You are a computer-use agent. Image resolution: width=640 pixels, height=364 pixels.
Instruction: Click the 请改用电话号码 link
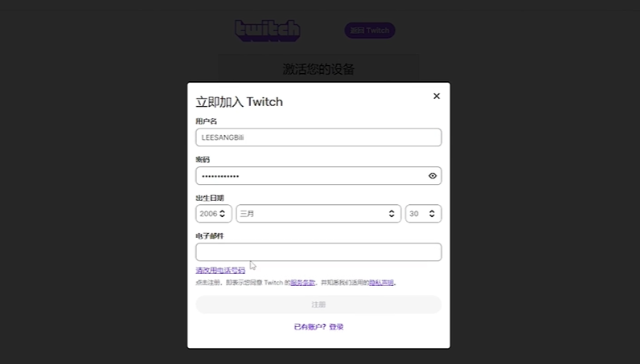pyautogui.click(x=220, y=271)
